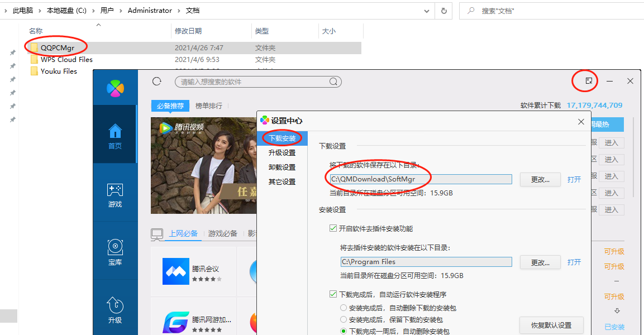Switch to the 上网必备 category tab
The height and width of the screenshot is (335, 644).
pyautogui.click(x=183, y=233)
